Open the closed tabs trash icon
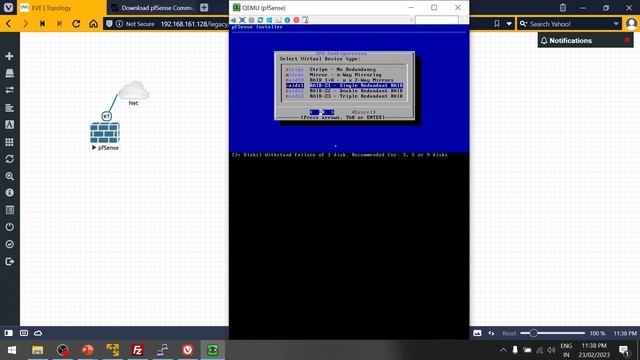This screenshot has width=640, height=360. [x=563, y=7]
